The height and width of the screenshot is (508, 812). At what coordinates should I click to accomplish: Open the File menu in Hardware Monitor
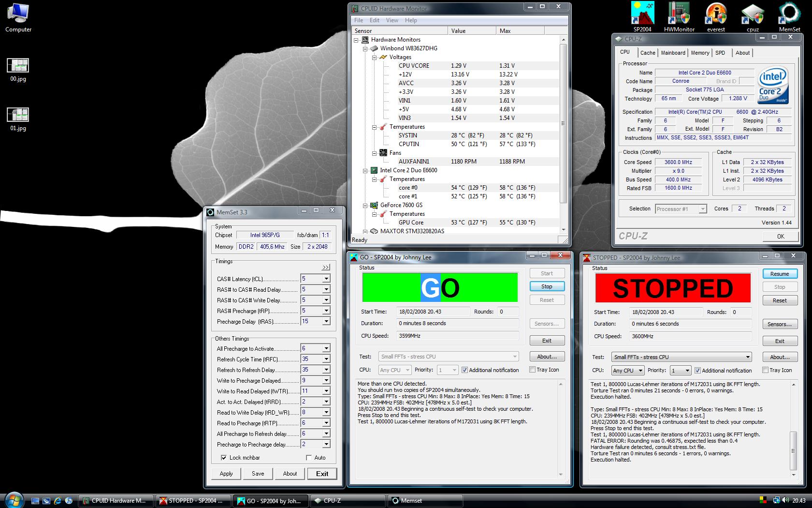(x=359, y=20)
